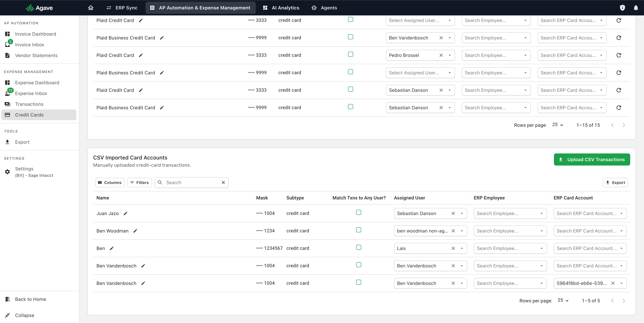Open Search Employee dropdown in Pedro Brossel row
Screen dimensions: 644x323
click(525, 55)
